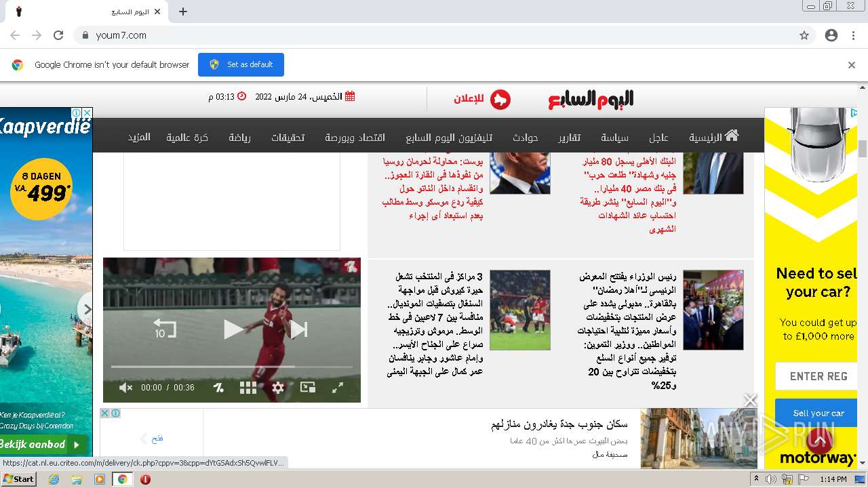Rewind video 10 seconds

coord(164,329)
